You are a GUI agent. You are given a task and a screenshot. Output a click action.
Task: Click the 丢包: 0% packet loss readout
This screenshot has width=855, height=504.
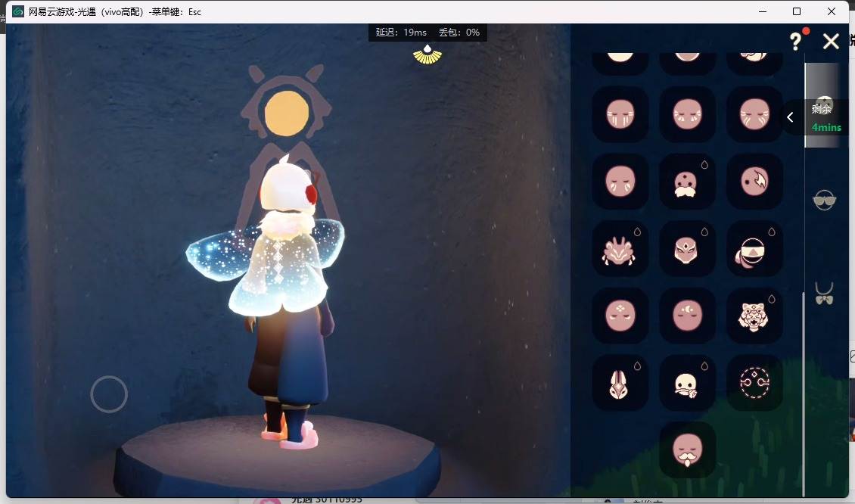pyautogui.click(x=459, y=33)
